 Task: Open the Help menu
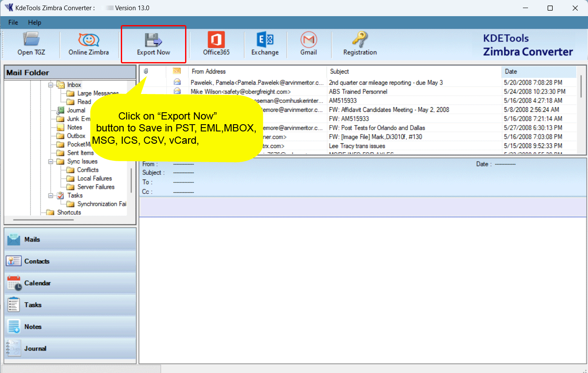pyautogui.click(x=34, y=22)
